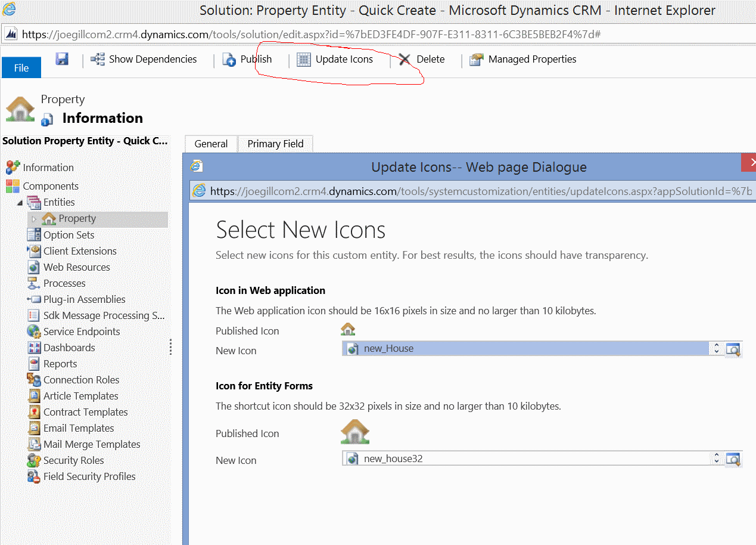Switch to the Primary Field tab
This screenshot has height=545, width=756.
tap(275, 144)
